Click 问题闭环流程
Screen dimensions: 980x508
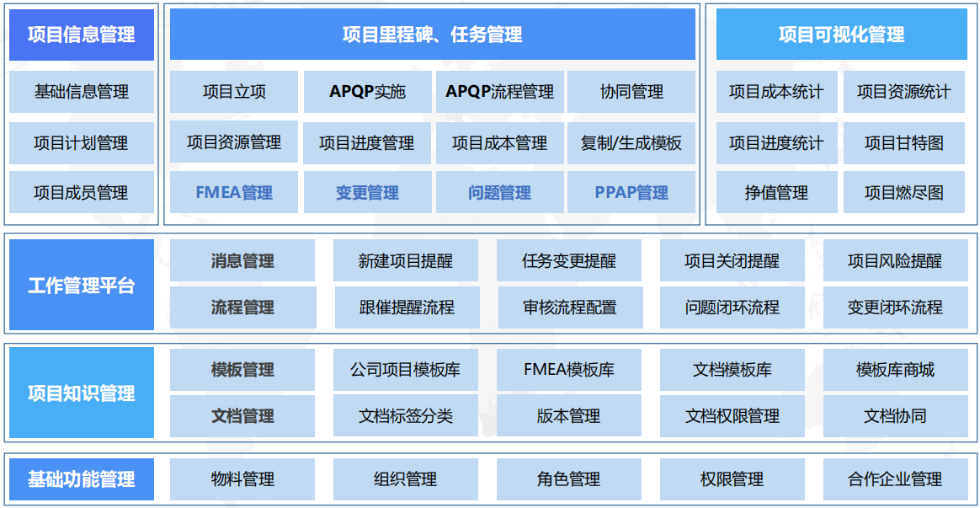[732, 307]
